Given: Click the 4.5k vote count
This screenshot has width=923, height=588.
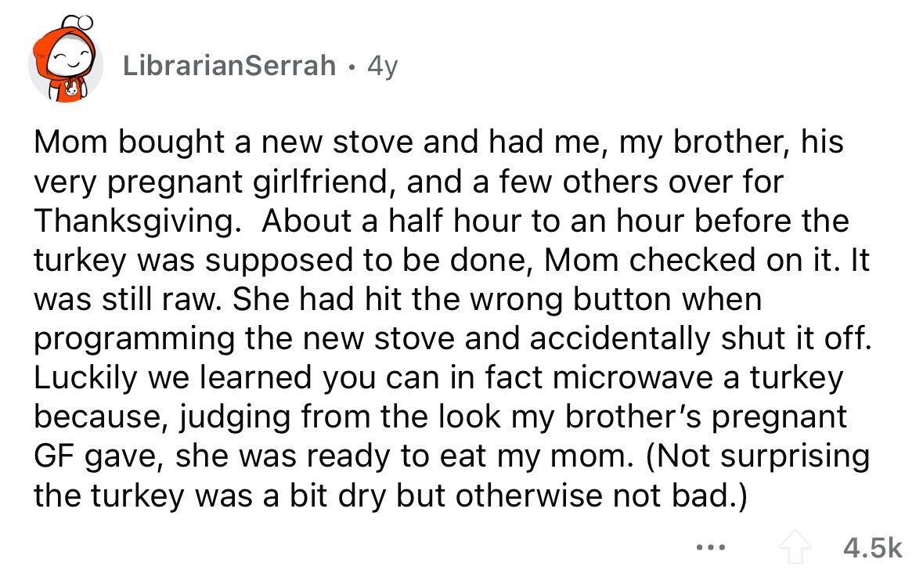Looking at the screenshot, I should click(x=872, y=548).
